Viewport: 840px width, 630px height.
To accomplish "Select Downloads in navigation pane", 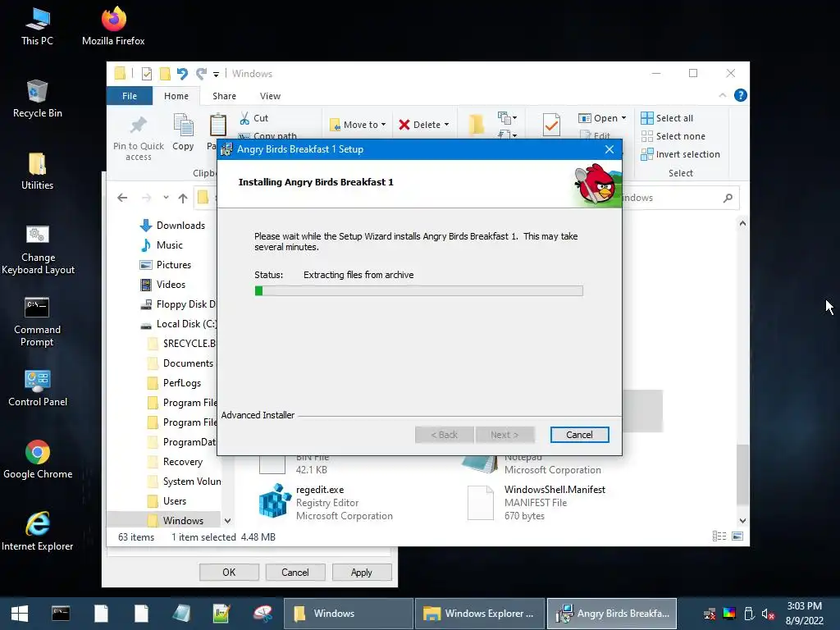I will point(172,226).
